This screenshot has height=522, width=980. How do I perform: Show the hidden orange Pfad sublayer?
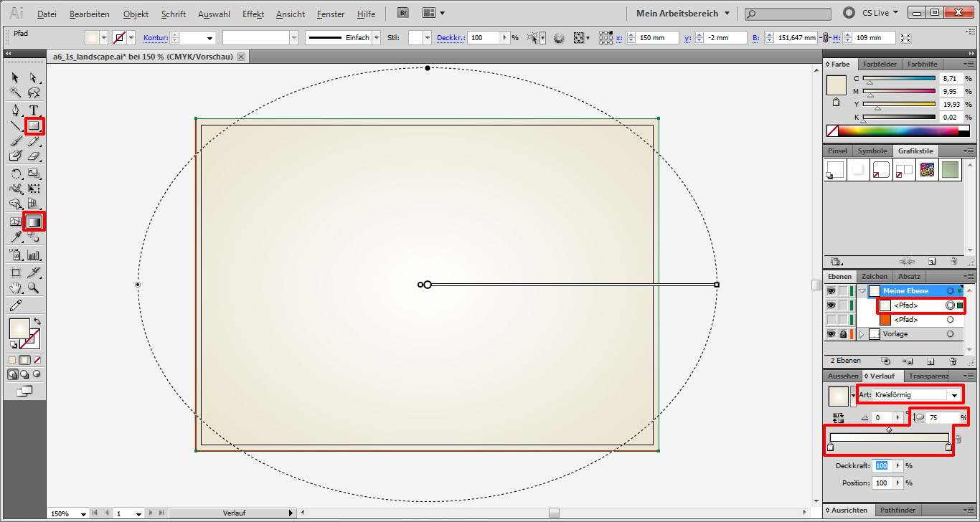point(831,320)
